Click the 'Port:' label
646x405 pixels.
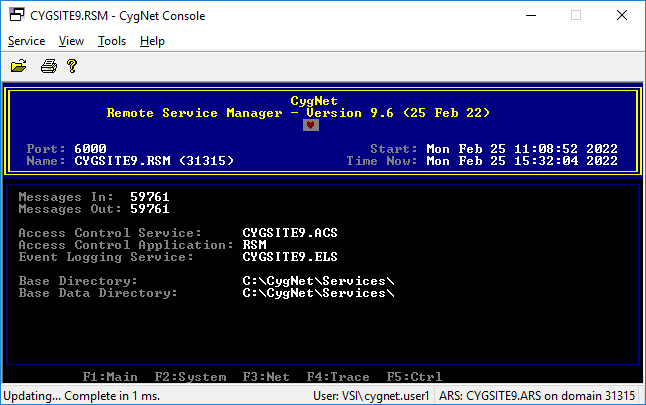[x=46, y=148]
